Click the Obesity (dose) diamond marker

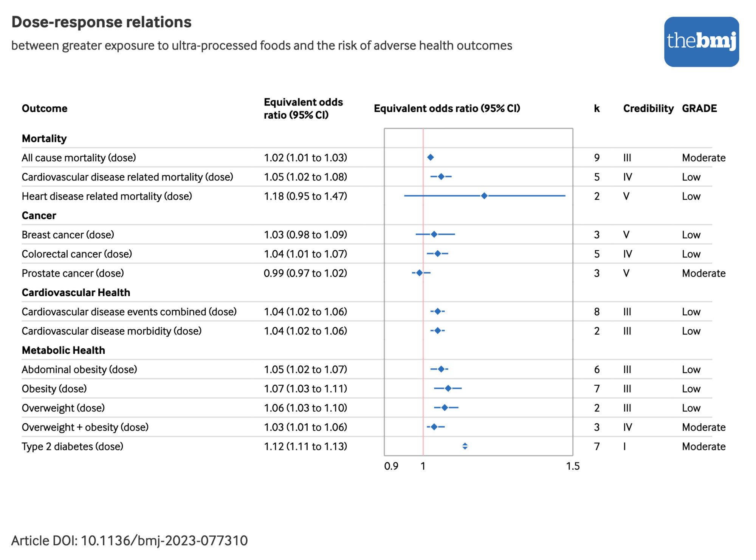448,388
